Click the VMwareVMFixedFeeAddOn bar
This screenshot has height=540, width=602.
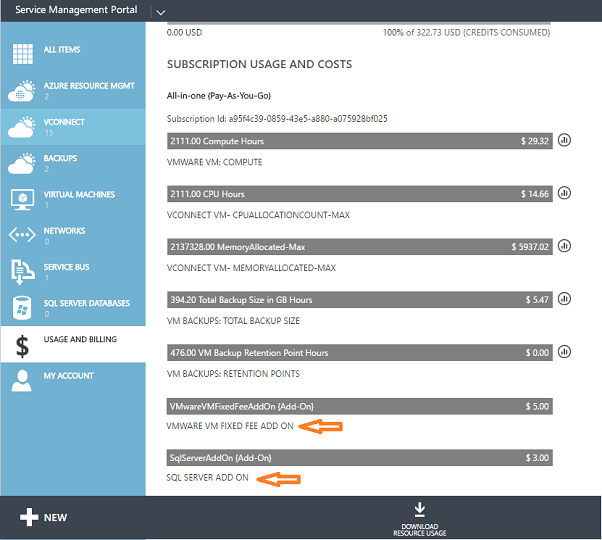(360, 406)
